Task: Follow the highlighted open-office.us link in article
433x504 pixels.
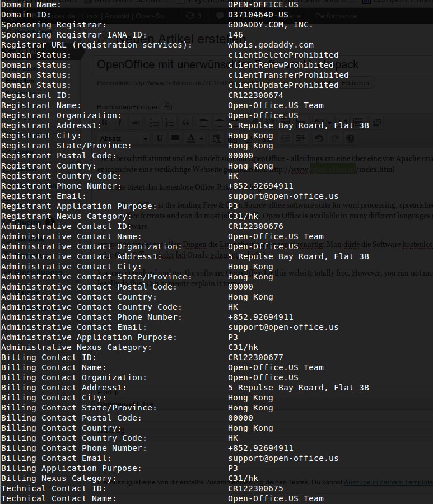Action: tap(333, 169)
